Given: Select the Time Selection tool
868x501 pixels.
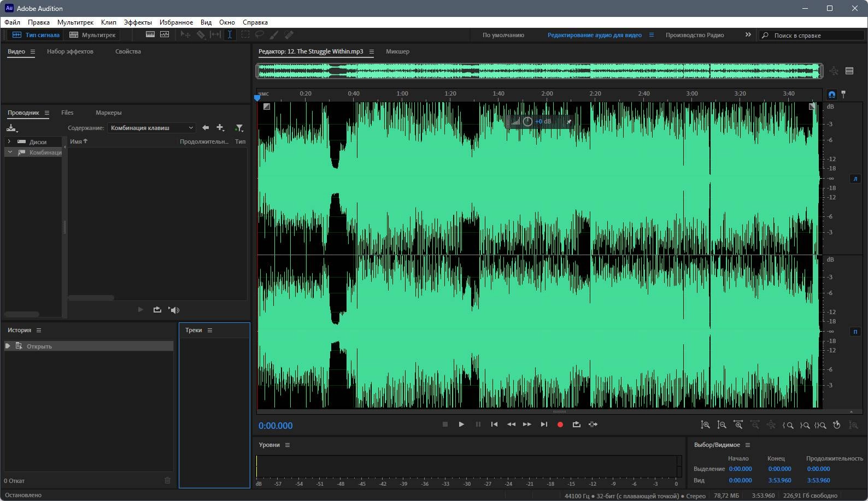Looking at the screenshot, I should [x=230, y=34].
